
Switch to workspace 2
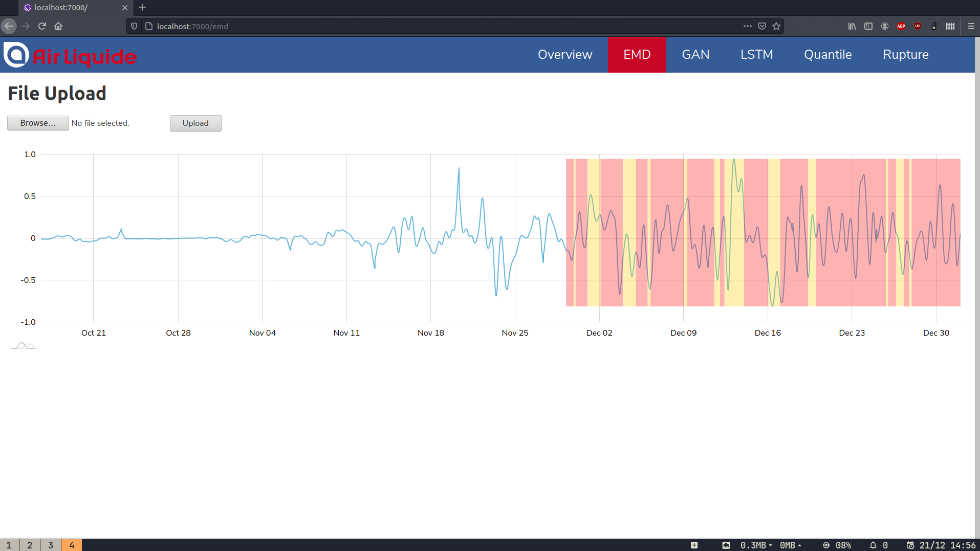click(x=30, y=545)
